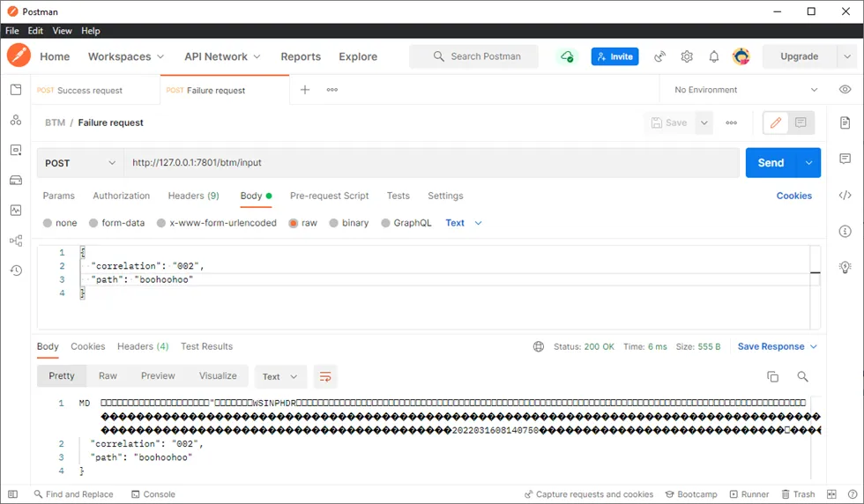Screen dimensions: 864x504
Task: Open the Authorization tab
Action: coord(122,196)
